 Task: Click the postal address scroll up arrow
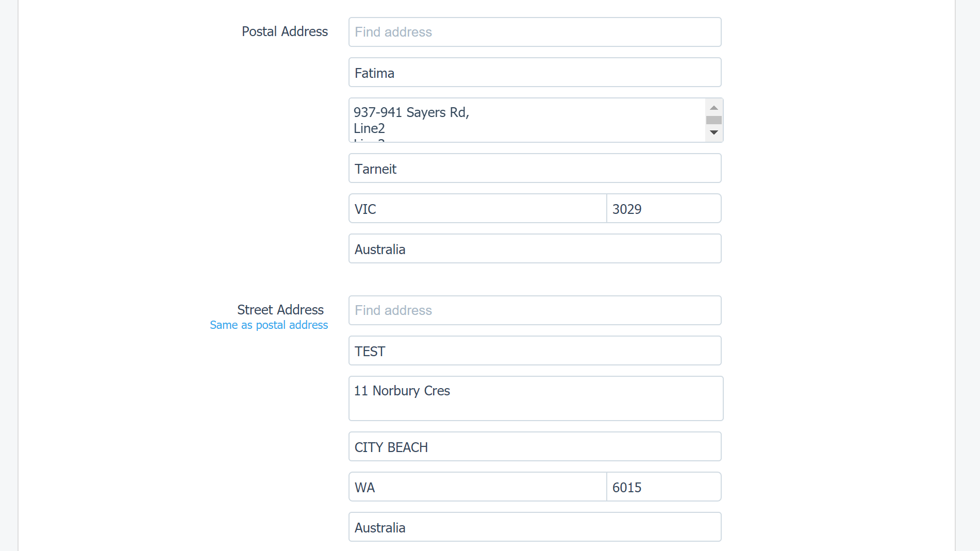(714, 108)
